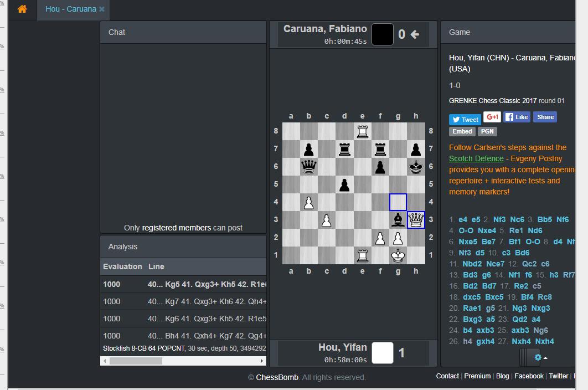Screen dimensions: 588x390
Task: Jump to move 1. e4
Action: click(463, 219)
